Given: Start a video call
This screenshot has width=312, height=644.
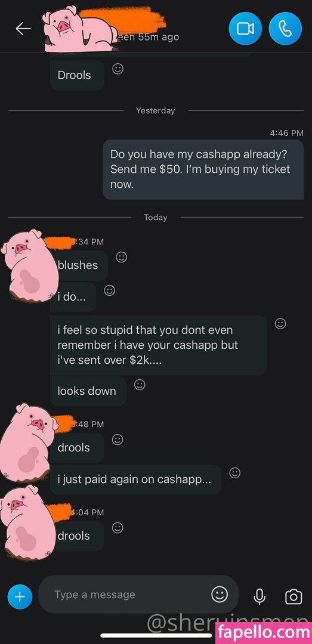Looking at the screenshot, I should click(x=245, y=29).
